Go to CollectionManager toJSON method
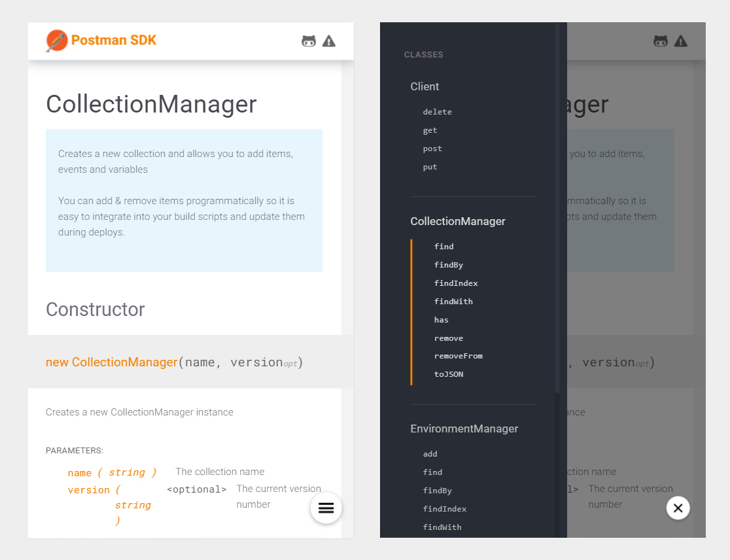The width and height of the screenshot is (730, 560). [449, 374]
